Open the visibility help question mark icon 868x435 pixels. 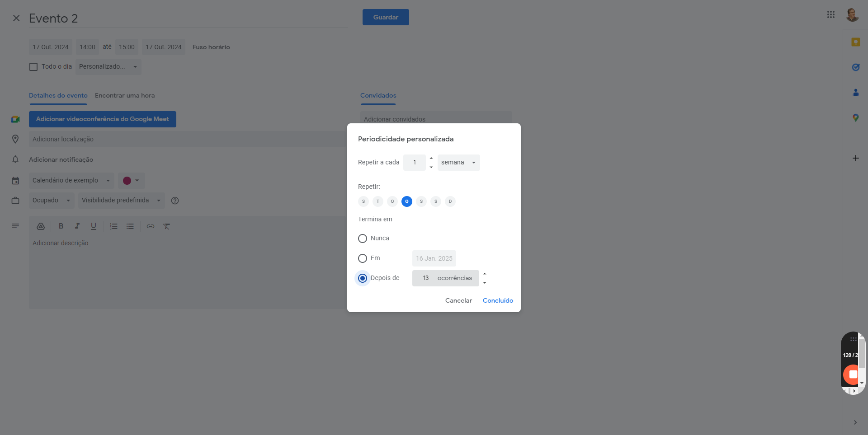coord(175,201)
